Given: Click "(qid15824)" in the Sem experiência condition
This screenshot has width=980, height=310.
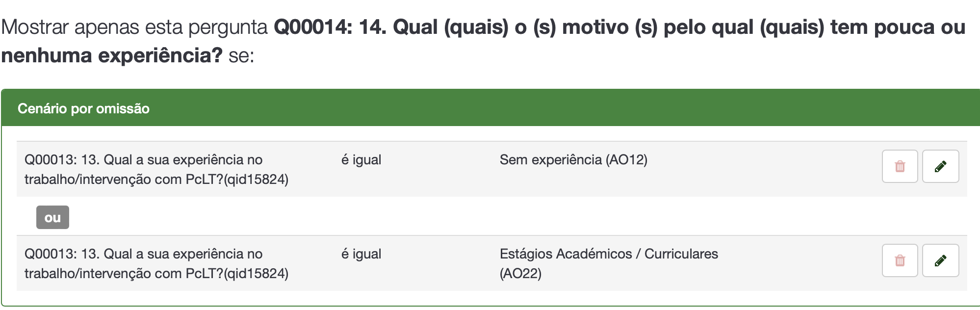Looking at the screenshot, I should (256, 180).
